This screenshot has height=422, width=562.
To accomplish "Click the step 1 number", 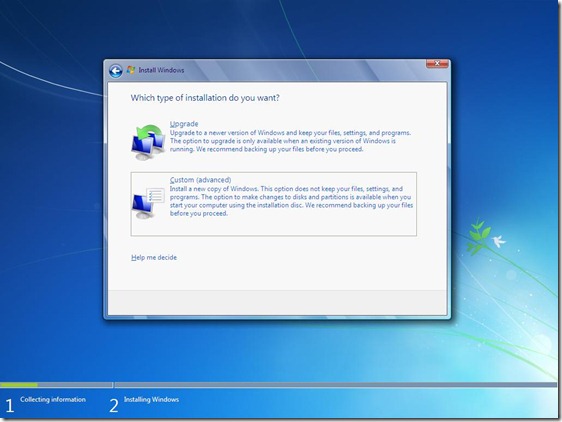I will pyautogui.click(x=10, y=406).
